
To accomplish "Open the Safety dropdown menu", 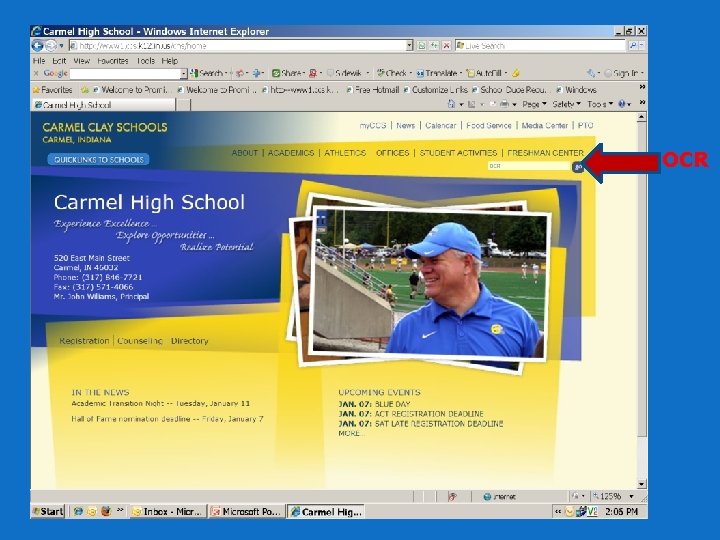I will (x=566, y=104).
